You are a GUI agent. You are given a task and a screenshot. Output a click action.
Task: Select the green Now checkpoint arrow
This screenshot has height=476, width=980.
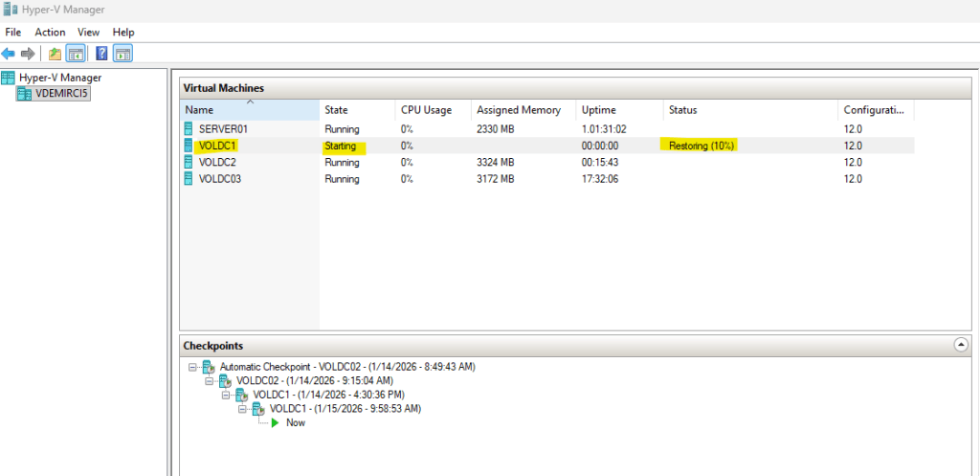click(x=275, y=422)
